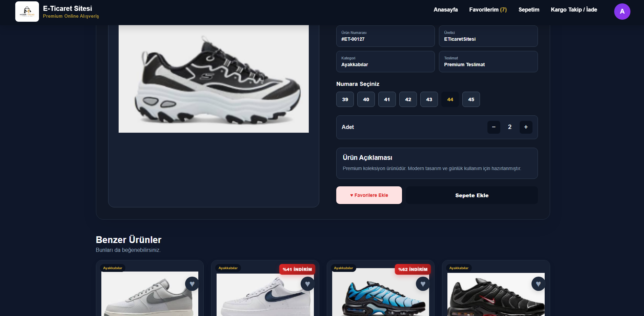Open the user avatar A profile
This screenshot has height=316, width=644.
(x=622, y=12)
